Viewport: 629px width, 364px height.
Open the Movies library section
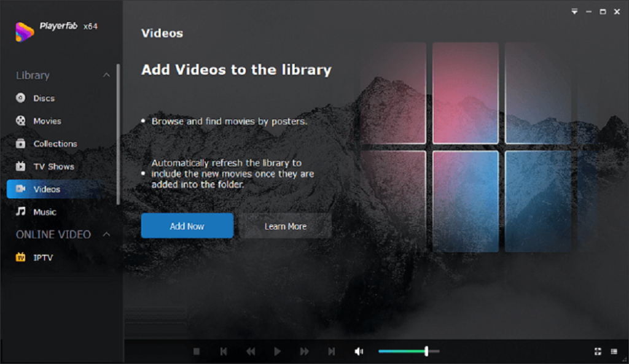pos(47,121)
